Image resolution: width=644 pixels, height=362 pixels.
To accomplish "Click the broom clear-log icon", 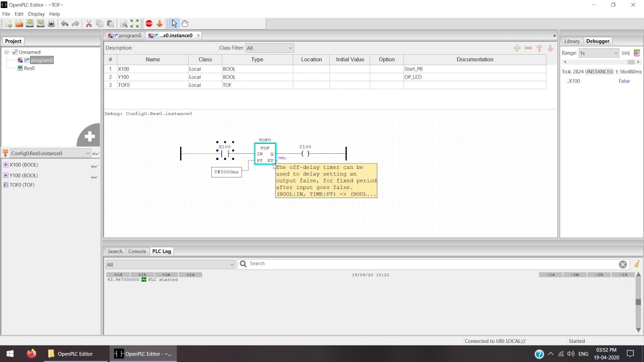I will pos(637,264).
